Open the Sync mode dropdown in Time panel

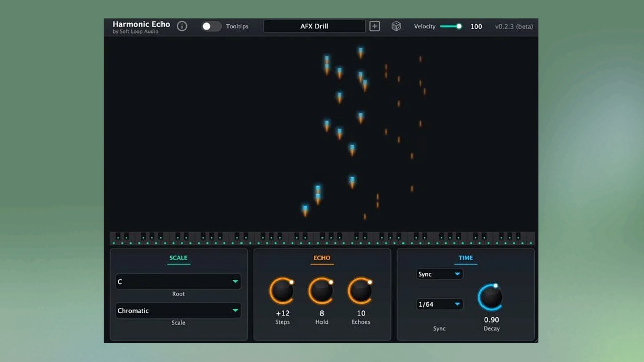pyautogui.click(x=439, y=274)
